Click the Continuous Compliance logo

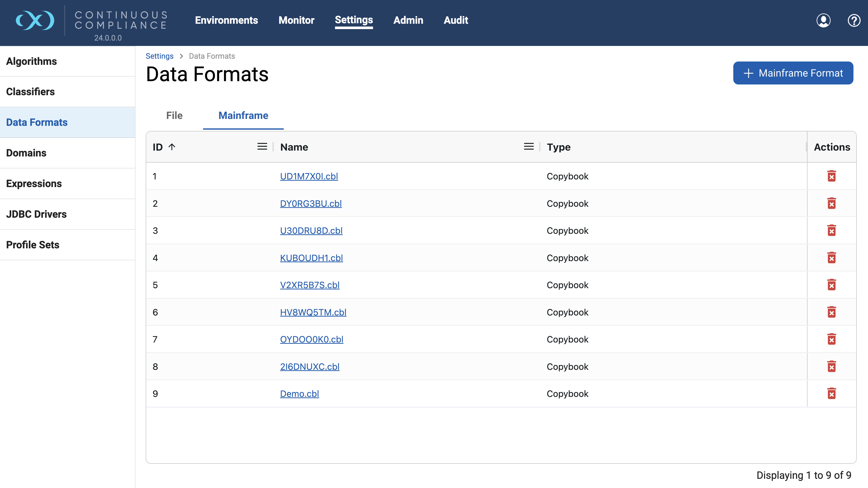pos(35,20)
